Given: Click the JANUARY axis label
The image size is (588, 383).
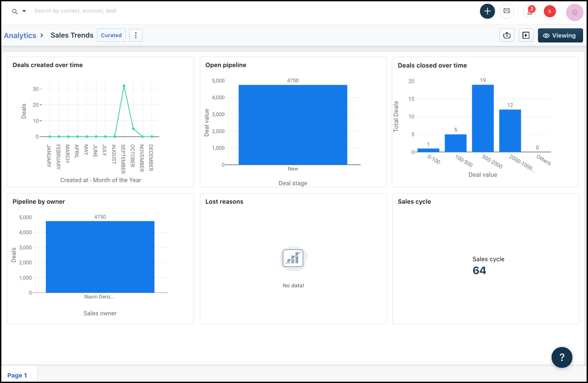Looking at the screenshot, I should [x=49, y=156].
